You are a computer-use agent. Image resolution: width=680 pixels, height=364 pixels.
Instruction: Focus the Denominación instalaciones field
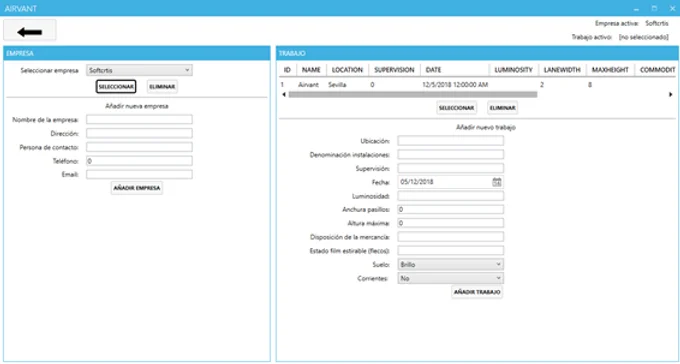pos(451,154)
